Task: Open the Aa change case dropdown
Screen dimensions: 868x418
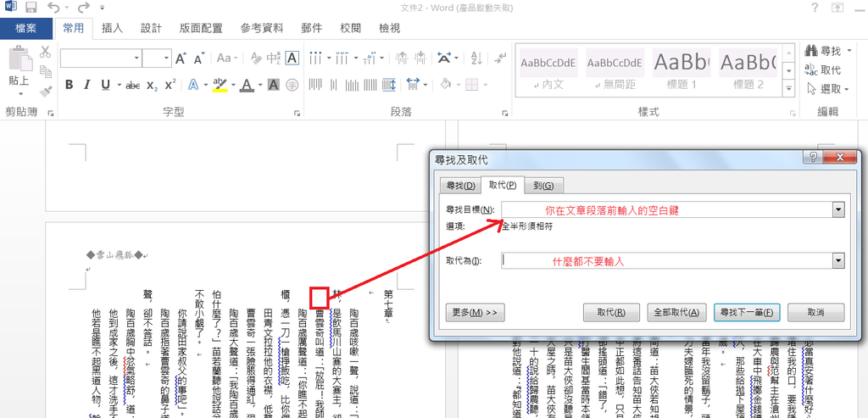Action: tap(227, 58)
